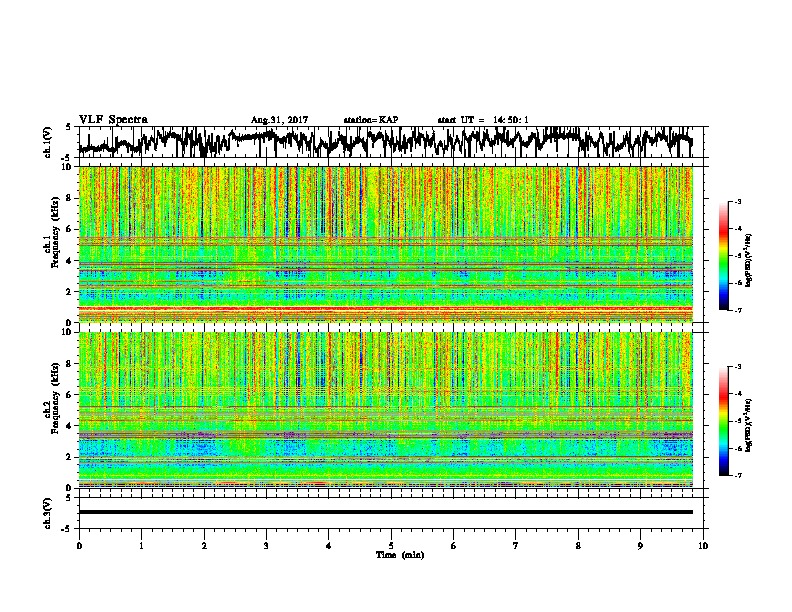Click the time axis tick label "3"
The width and height of the screenshot is (792, 612).
(266, 546)
